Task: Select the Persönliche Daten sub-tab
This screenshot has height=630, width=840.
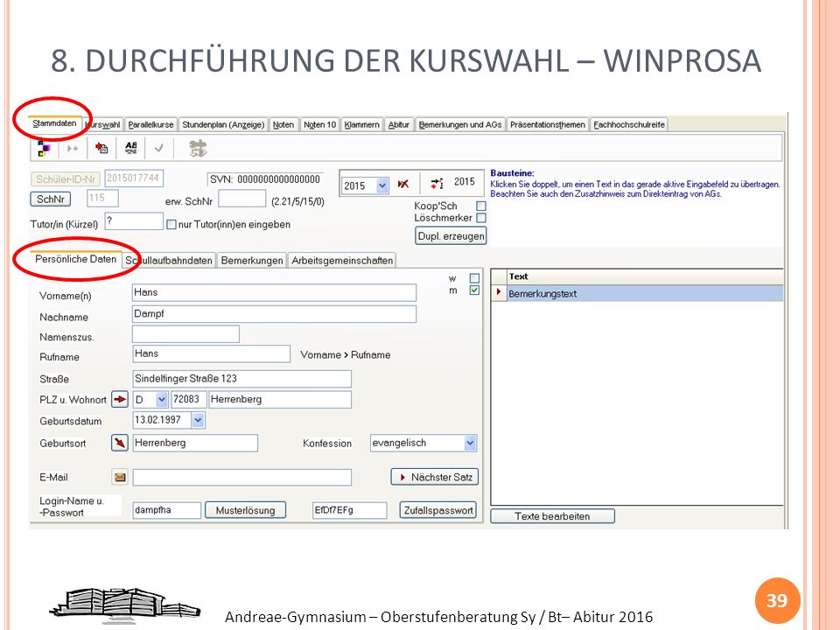Action: (x=75, y=259)
